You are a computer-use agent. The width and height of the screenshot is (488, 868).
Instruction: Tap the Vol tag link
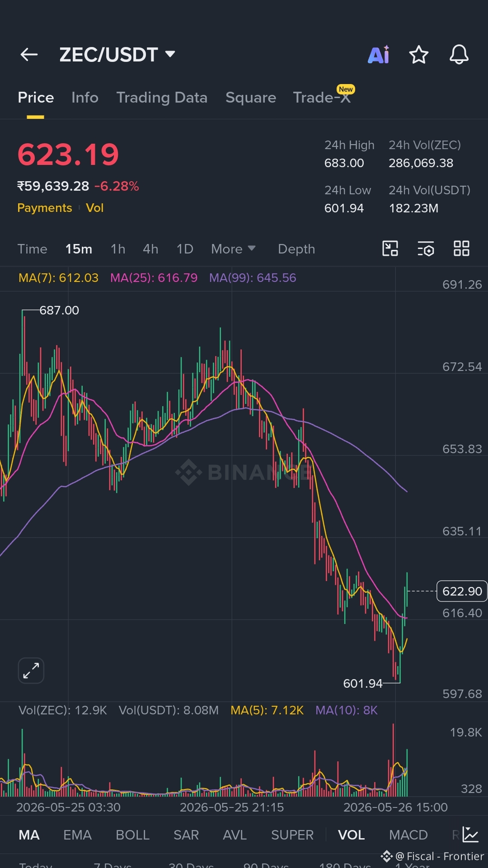[94, 208]
